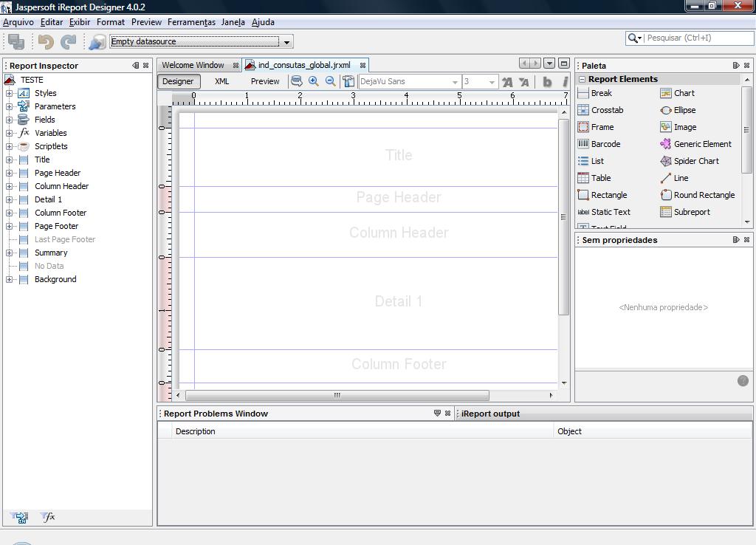Select the TESTE report root node
756x545 pixels.
pos(32,80)
